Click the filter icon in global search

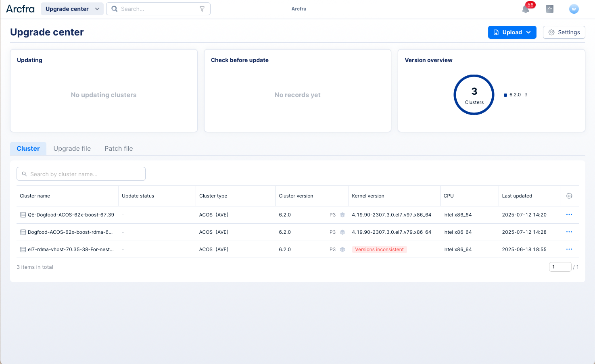click(202, 9)
